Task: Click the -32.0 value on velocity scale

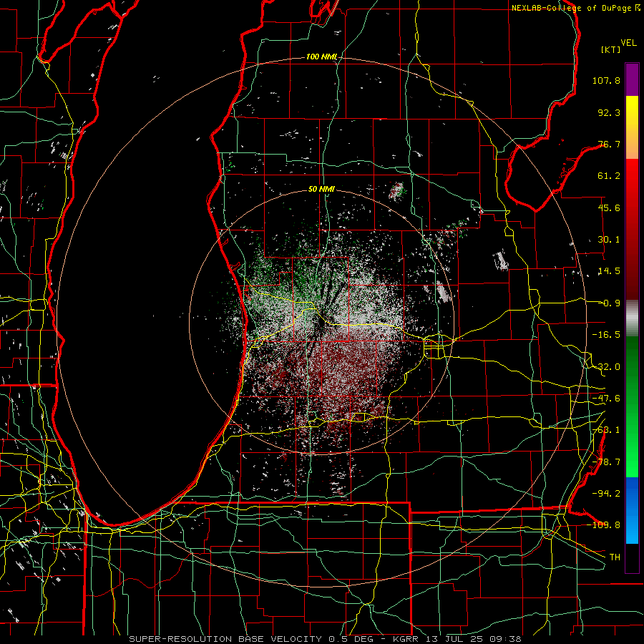Action: [x=606, y=367]
